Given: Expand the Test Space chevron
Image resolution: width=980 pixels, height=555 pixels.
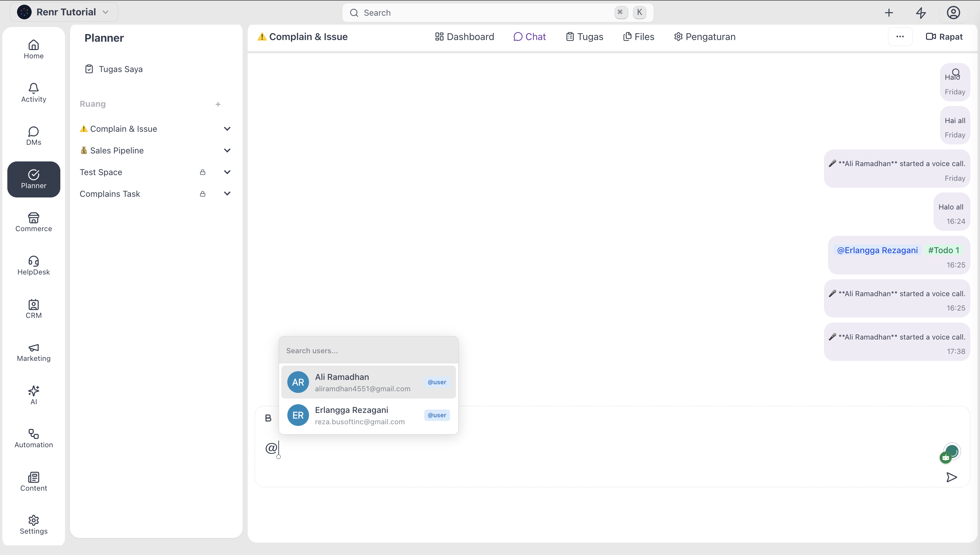Looking at the screenshot, I should (x=227, y=172).
